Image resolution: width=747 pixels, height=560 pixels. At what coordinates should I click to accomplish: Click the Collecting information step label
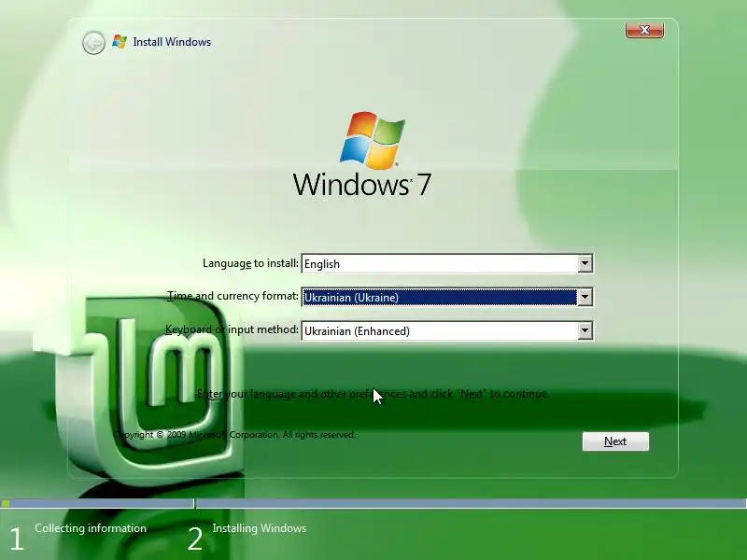[91, 528]
